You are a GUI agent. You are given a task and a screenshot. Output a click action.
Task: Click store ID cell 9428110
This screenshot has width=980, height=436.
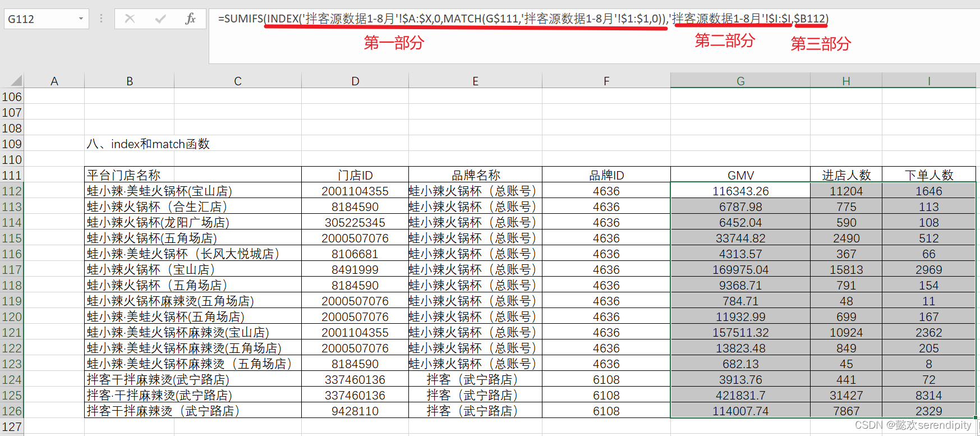[x=355, y=411]
